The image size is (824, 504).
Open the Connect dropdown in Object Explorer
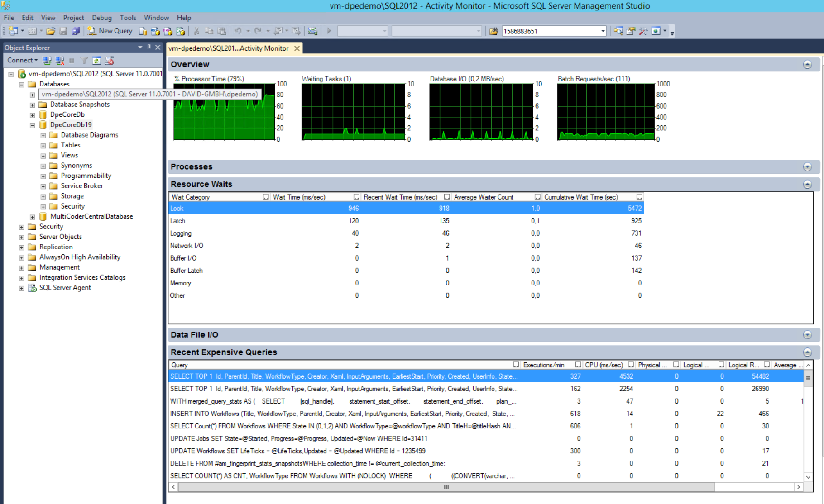22,60
